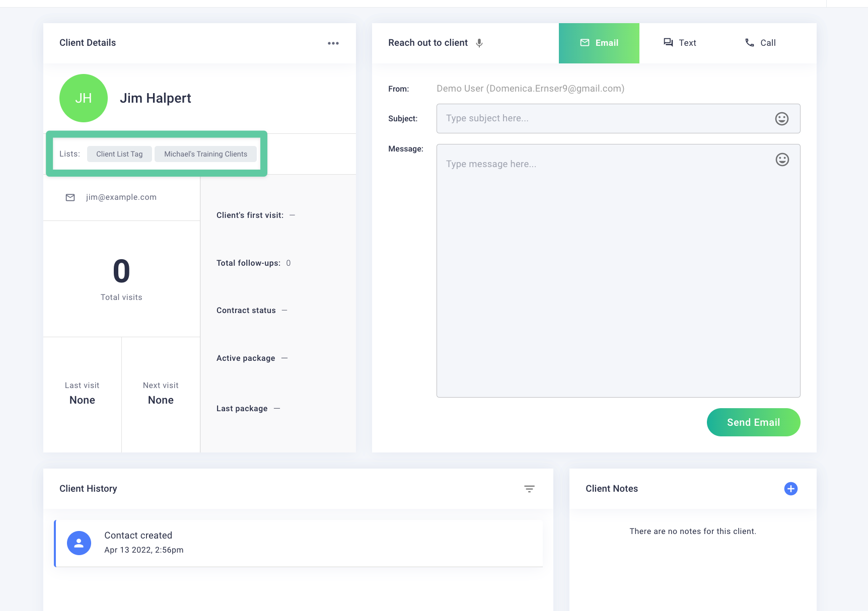868x611 pixels.
Task: Click the Total visits count
Action: coord(121,271)
